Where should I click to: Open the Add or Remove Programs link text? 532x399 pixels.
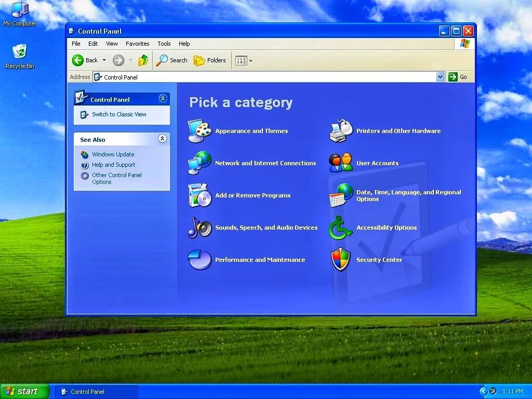[x=253, y=195]
